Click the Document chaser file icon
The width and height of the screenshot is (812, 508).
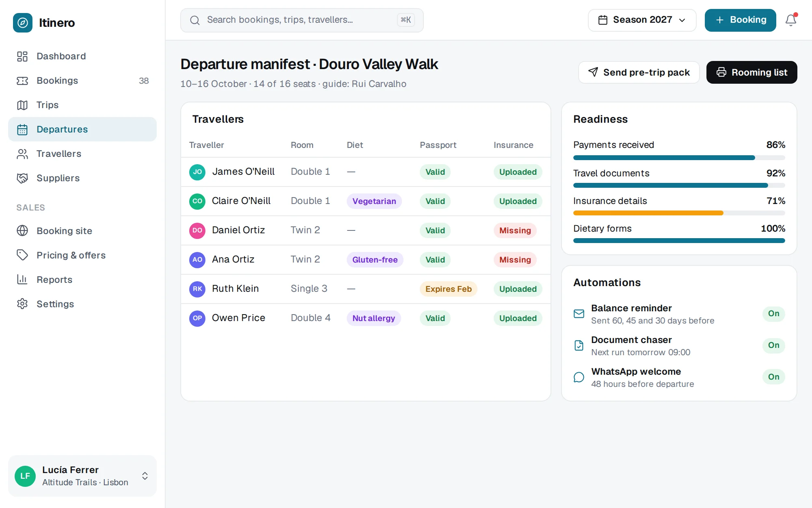[579, 345]
